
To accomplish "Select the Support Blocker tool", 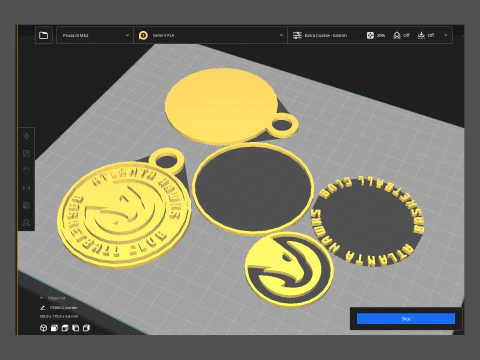I will 26,223.
